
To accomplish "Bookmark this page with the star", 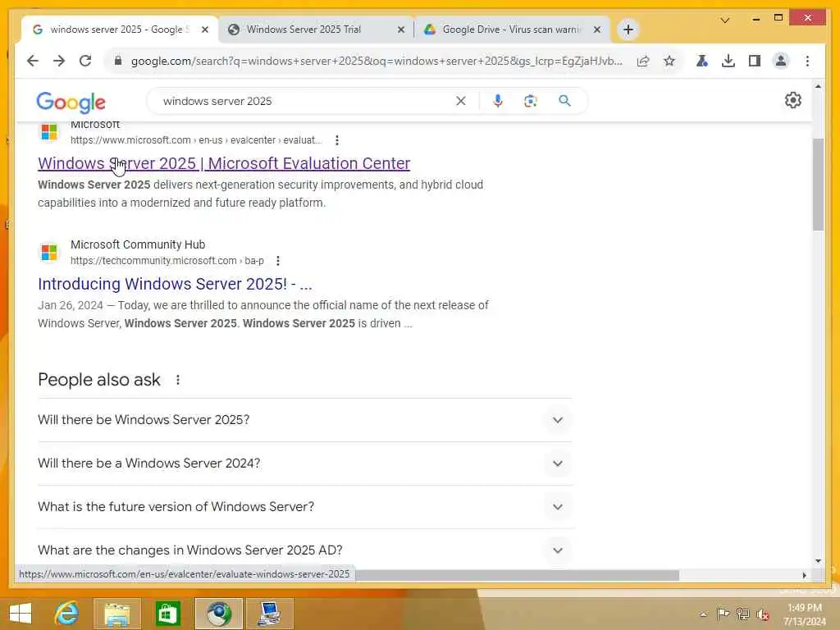I will point(669,61).
